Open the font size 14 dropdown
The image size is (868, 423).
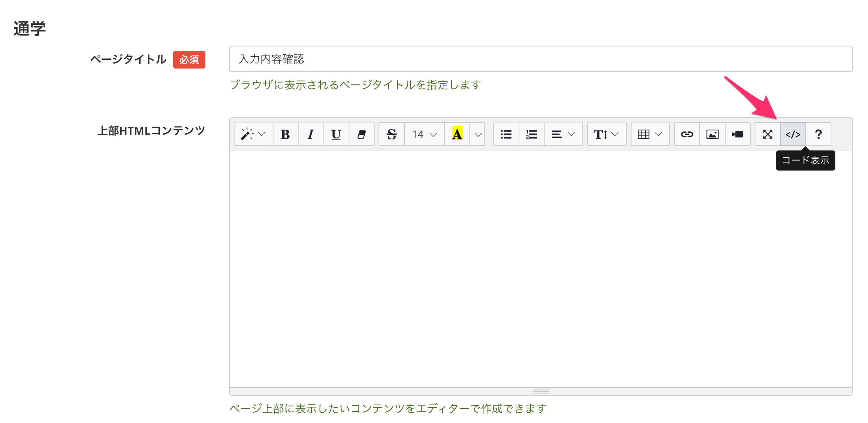pos(424,134)
